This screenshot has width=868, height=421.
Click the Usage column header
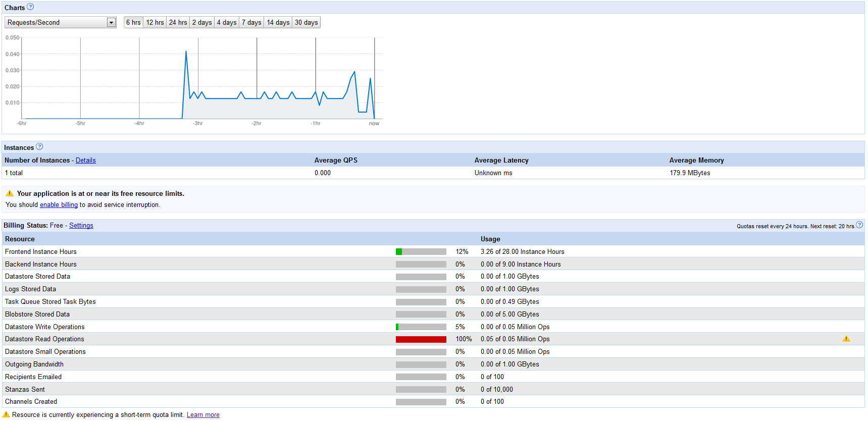click(490, 239)
